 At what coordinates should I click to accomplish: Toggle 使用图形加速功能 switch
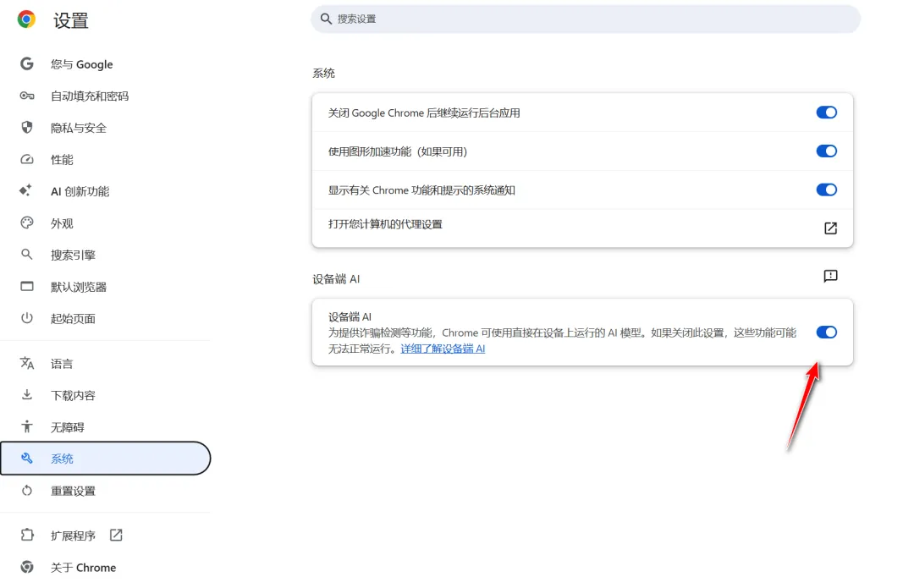pyautogui.click(x=826, y=151)
